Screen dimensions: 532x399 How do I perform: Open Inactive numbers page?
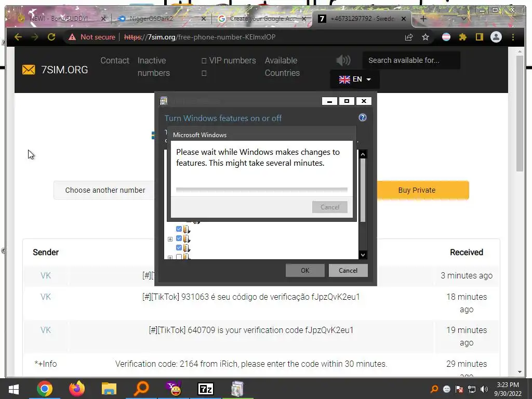153,66
